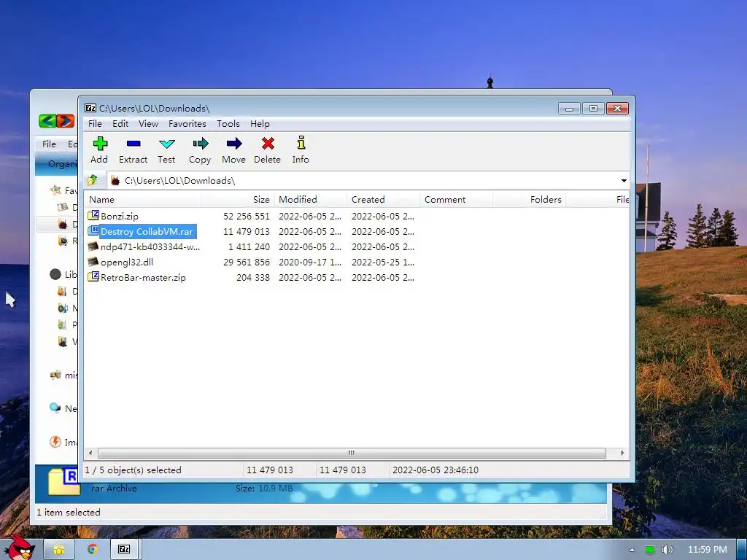Click the Copy toolbar icon
Viewport: 747px width, 560px height.
(x=201, y=144)
